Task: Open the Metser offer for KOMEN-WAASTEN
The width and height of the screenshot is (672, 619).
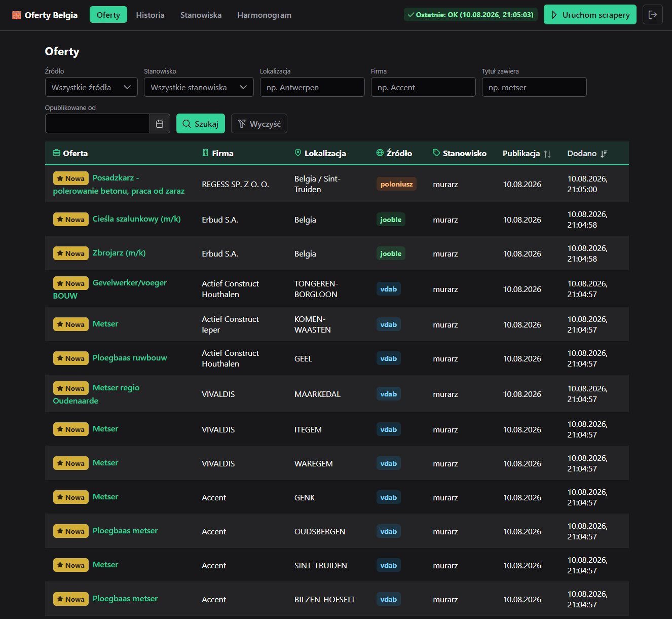Action: [105, 324]
